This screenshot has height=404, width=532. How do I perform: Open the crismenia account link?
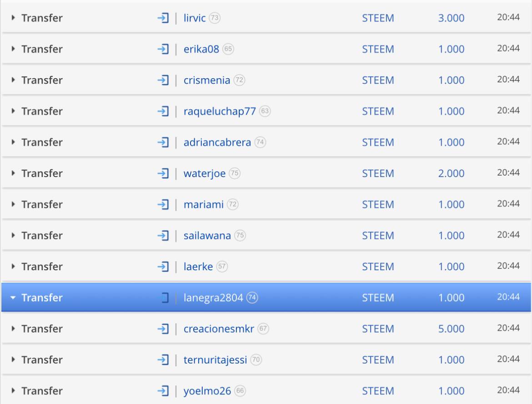click(206, 81)
